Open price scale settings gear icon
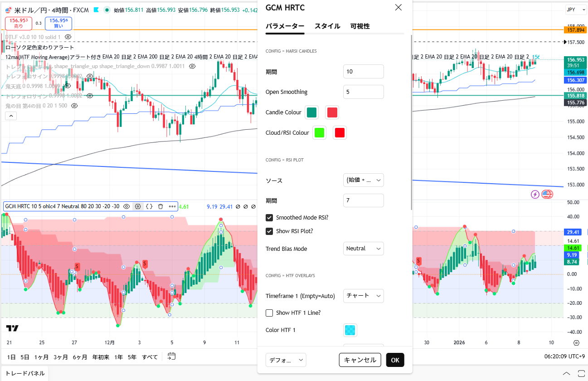This screenshot has width=588, height=381. click(x=576, y=343)
